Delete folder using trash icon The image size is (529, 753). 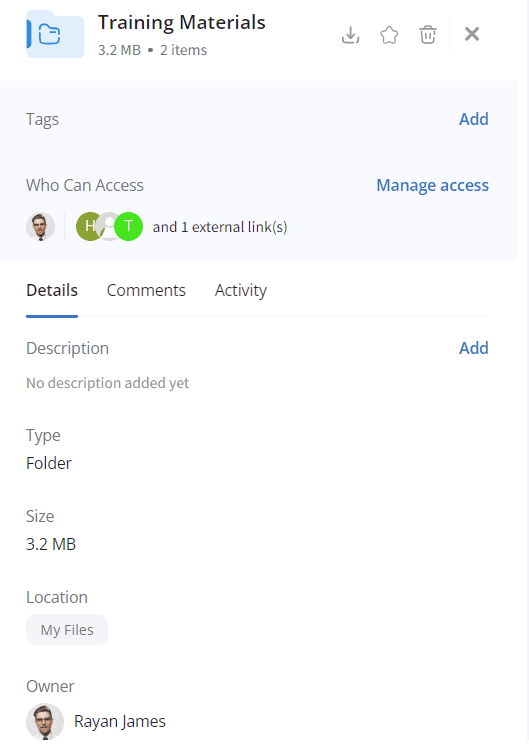tap(428, 35)
